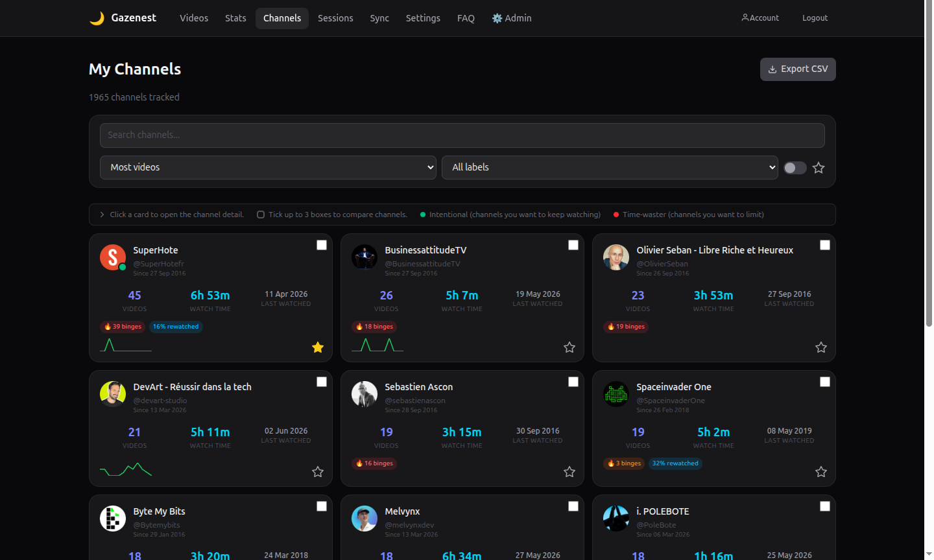Go to Sessions tab
This screenshot has height=560, width=934.
click(x=335, y=18)
